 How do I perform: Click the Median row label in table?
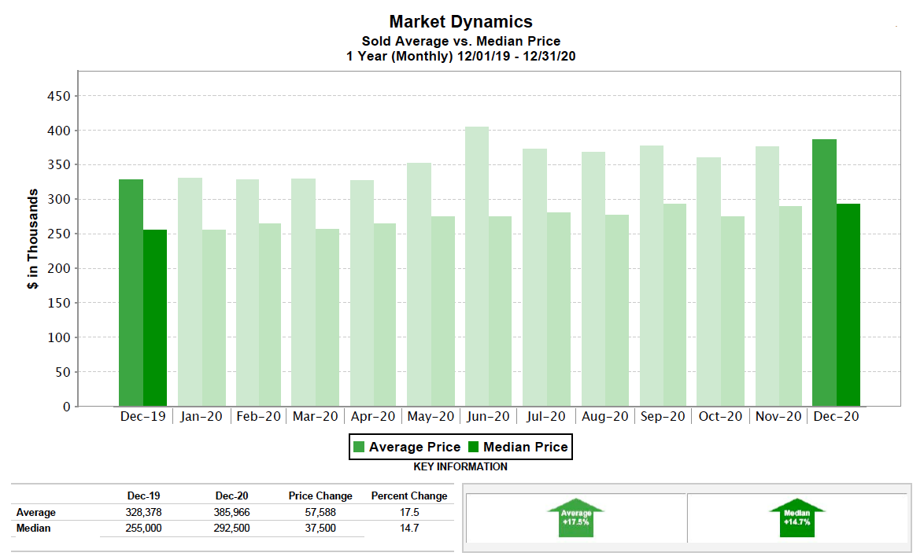[34, 529]
